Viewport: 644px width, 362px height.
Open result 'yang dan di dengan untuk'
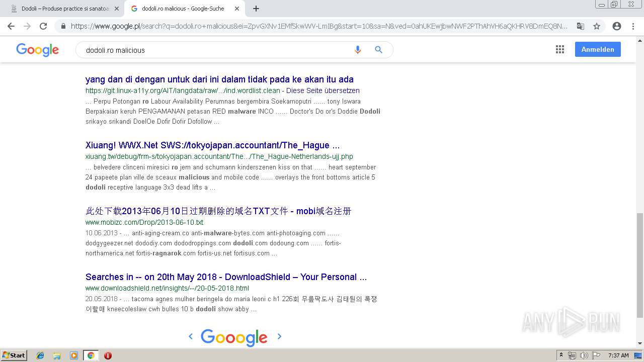(x=219, y=79)
